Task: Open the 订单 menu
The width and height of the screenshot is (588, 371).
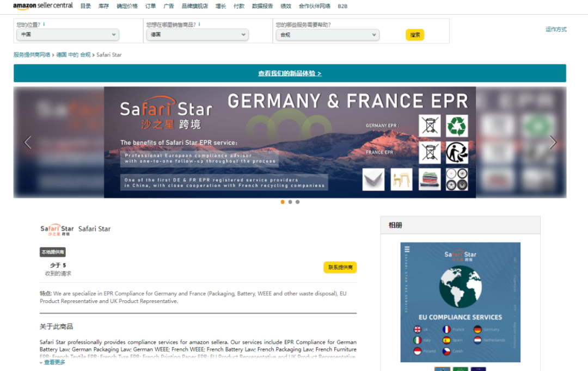Action: point(150,6)
